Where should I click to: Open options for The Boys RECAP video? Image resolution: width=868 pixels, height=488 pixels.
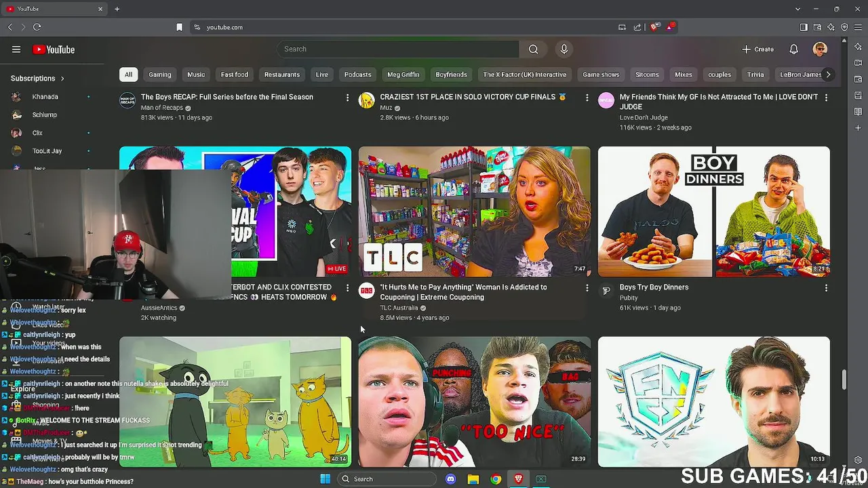tap(347, 98)
